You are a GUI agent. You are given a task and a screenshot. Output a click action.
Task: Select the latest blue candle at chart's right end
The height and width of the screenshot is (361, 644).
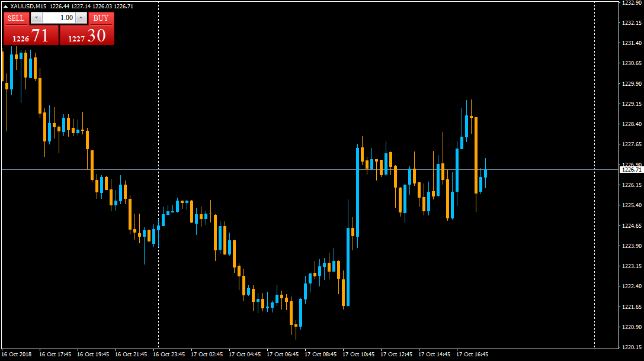coord(485,173)
